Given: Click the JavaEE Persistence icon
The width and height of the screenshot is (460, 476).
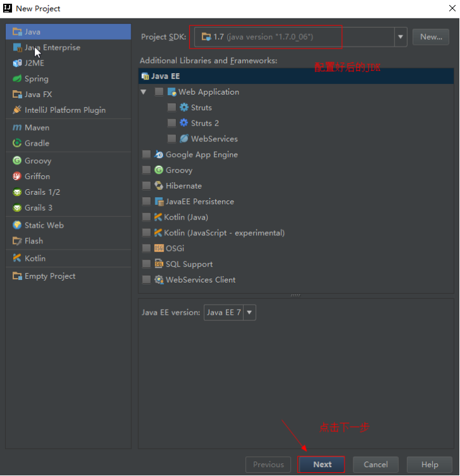Looking at the screenshot, I should 159,201.
